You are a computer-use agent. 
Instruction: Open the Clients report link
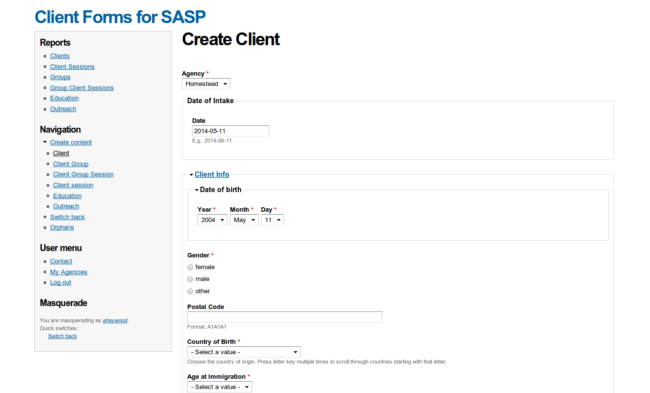click(60, 56)
